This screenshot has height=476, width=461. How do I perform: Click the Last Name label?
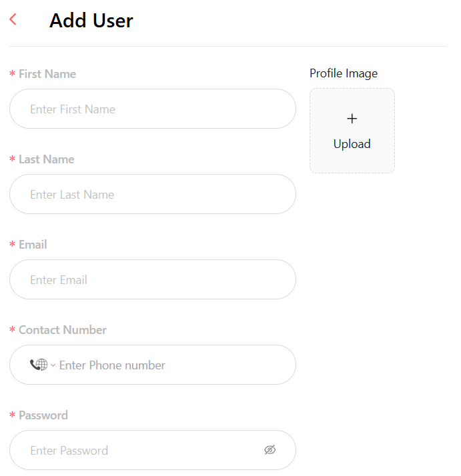[47, 159]
